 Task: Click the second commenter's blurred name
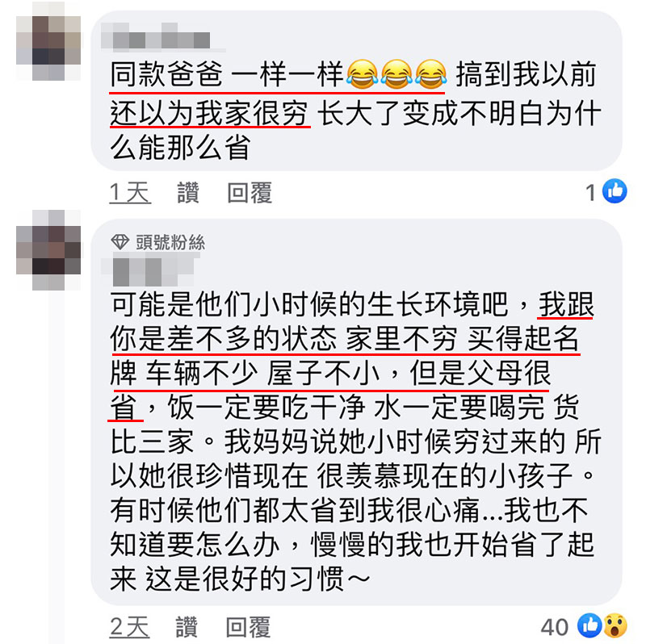click(150, 270)
